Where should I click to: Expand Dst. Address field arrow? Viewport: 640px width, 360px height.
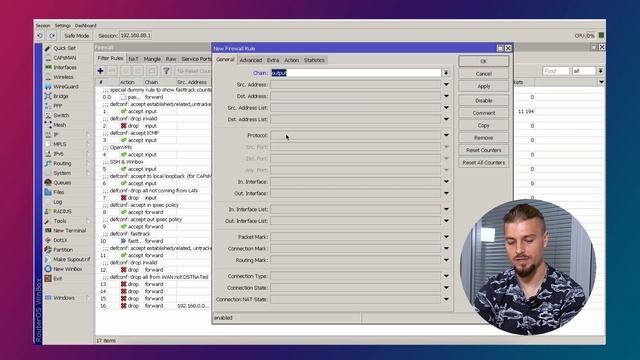tap(446, 96)
